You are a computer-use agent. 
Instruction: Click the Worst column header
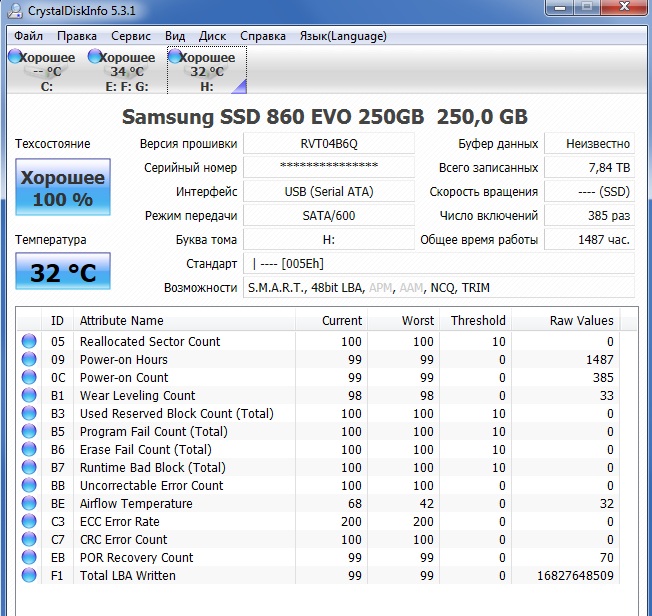click(403, 320)
